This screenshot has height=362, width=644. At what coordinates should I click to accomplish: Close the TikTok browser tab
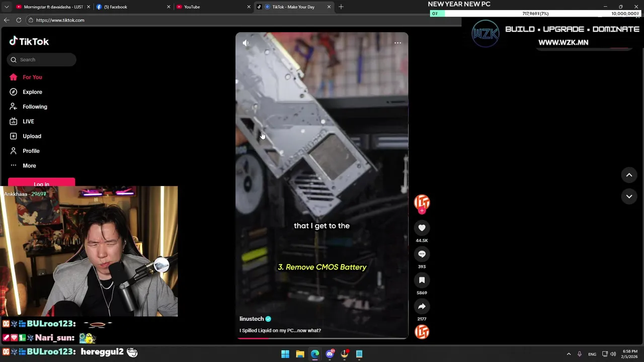[329, 7]
